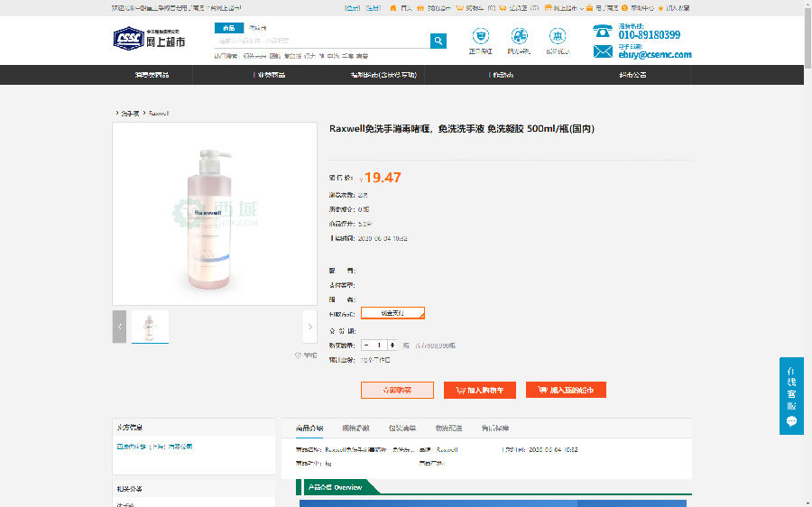Click the main Raxwell bottle product image

click(x=215, y=214)
